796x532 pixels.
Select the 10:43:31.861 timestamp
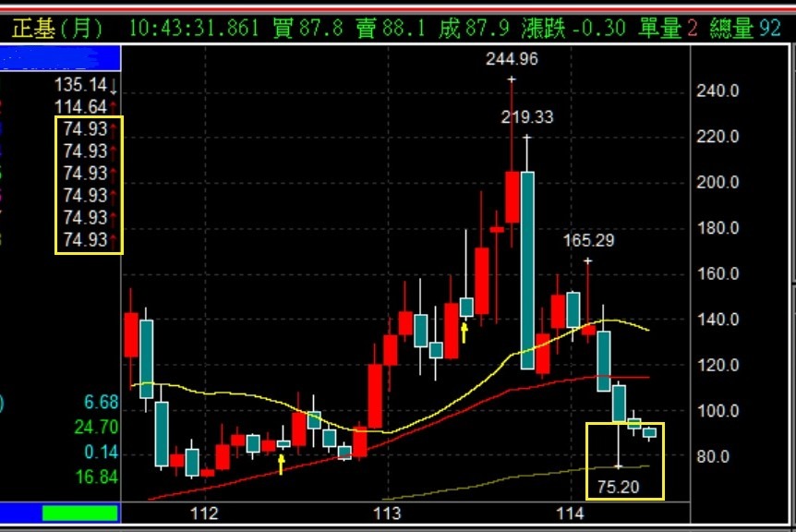tap(193, 28)
